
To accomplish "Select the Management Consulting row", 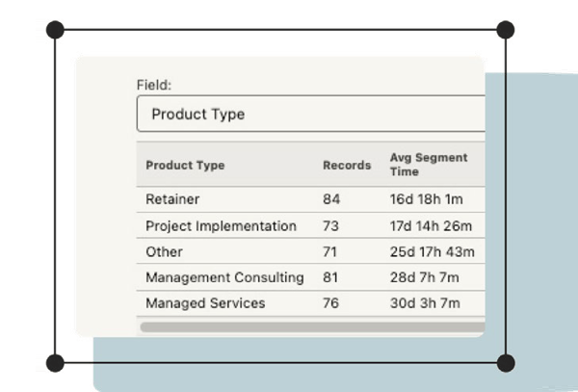I will (x=224, y=277).
